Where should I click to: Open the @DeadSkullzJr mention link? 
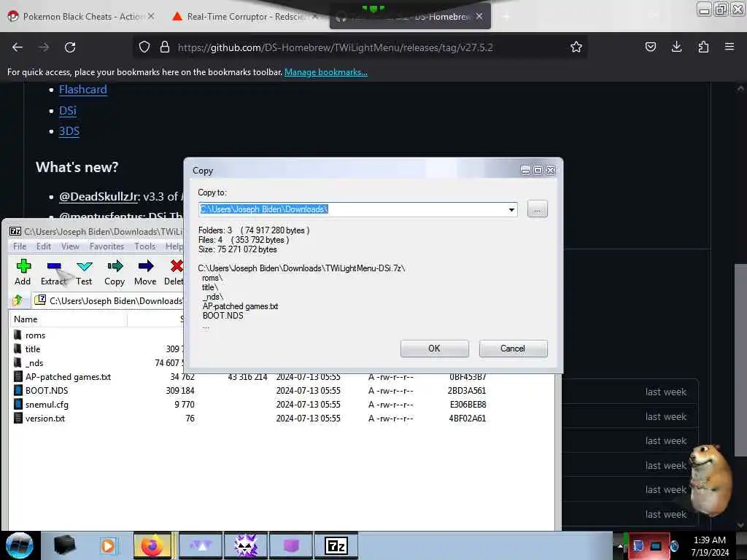[99, 197]
